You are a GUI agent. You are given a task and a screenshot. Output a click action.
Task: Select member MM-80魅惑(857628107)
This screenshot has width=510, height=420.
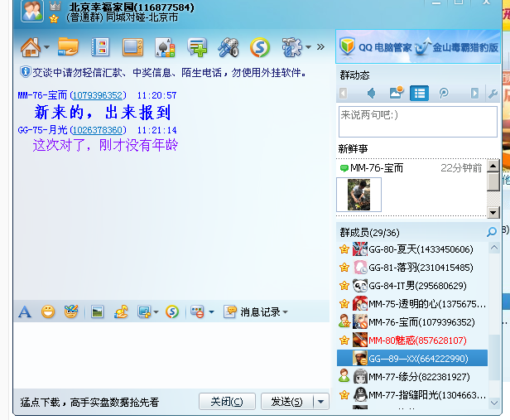(x=412, y=340)
